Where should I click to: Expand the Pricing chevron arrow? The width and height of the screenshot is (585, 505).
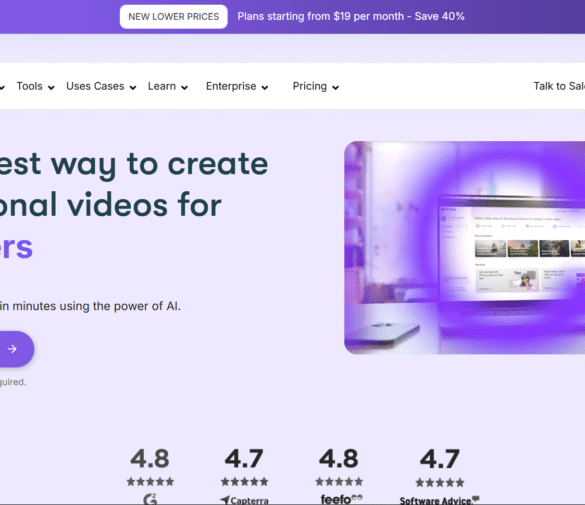[x=335, y=88]
